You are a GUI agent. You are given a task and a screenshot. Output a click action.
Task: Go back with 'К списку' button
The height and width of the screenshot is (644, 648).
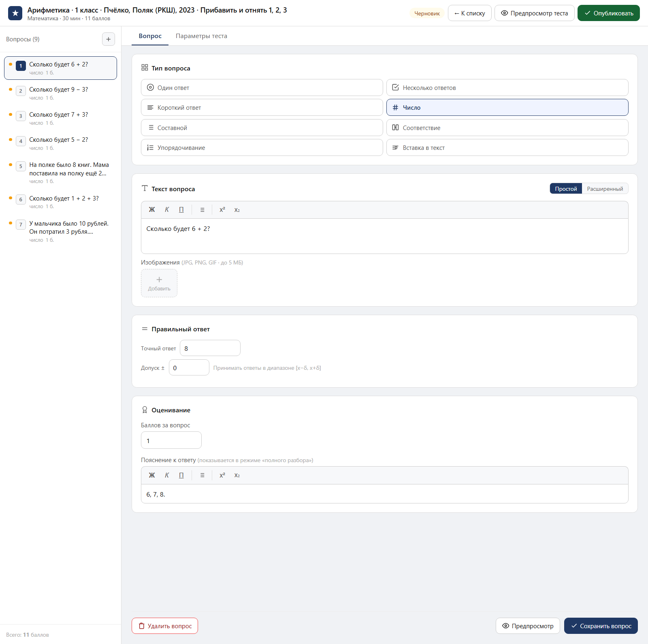tap(470, 13)
